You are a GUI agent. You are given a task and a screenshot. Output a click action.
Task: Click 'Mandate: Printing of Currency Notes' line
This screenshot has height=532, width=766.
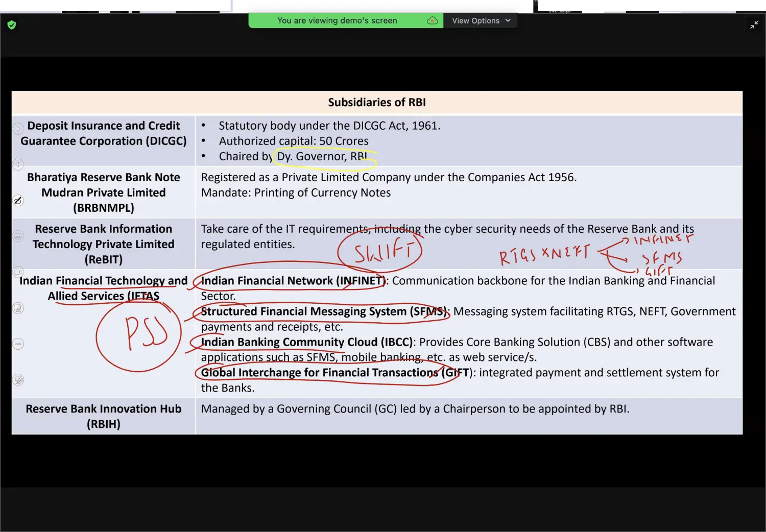click(x=296, y=192)
